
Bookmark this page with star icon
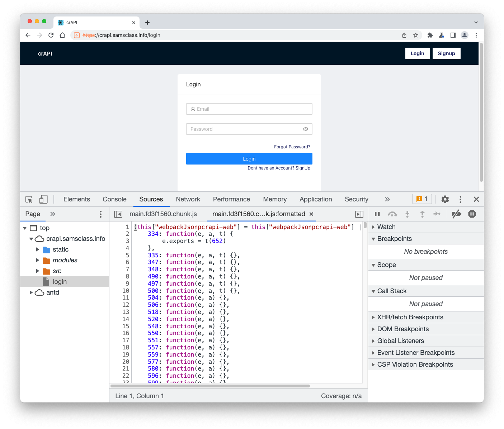pos(416,35)
